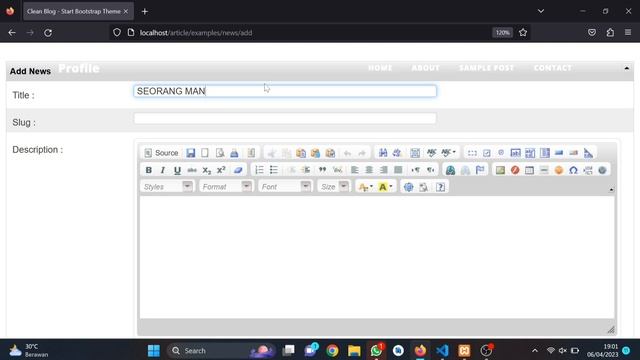Open the SAMPLE POST navigation link
The width and height of the screenshot is (640, 360).
pos(487,68)
